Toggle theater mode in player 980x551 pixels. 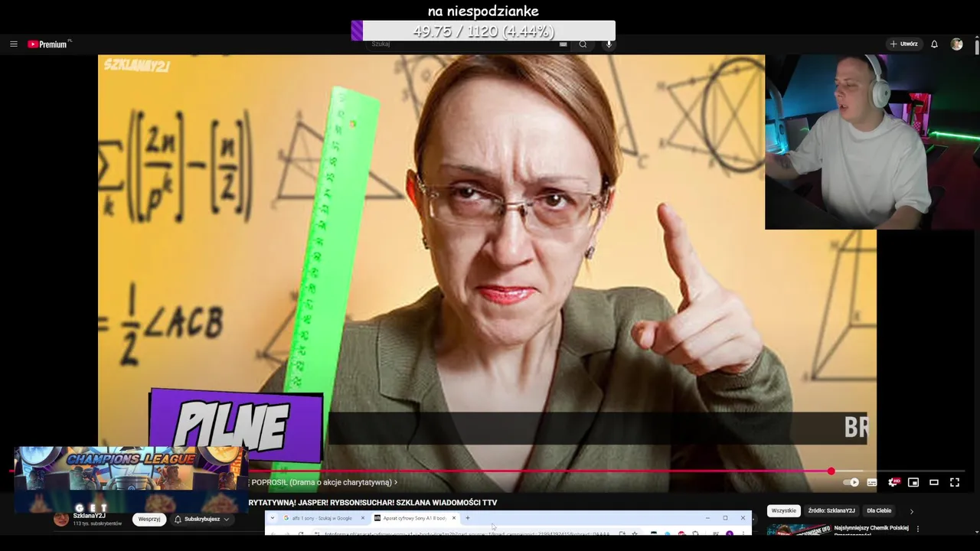[934, 482]
